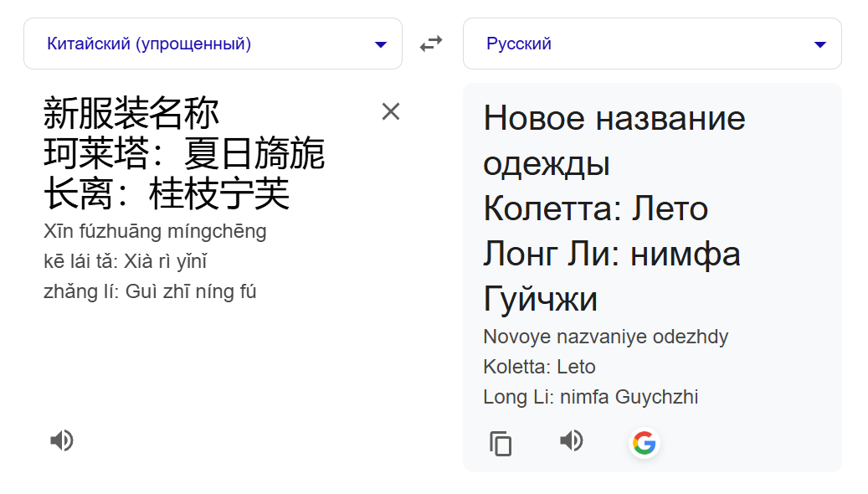Click translated line Лонг Ли: нимфа

click(612, 255)
